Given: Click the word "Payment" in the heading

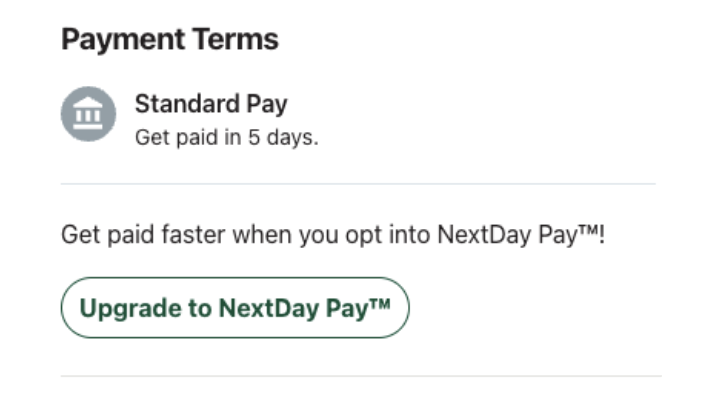Looking at the screenshot, I should click(123, 40).
